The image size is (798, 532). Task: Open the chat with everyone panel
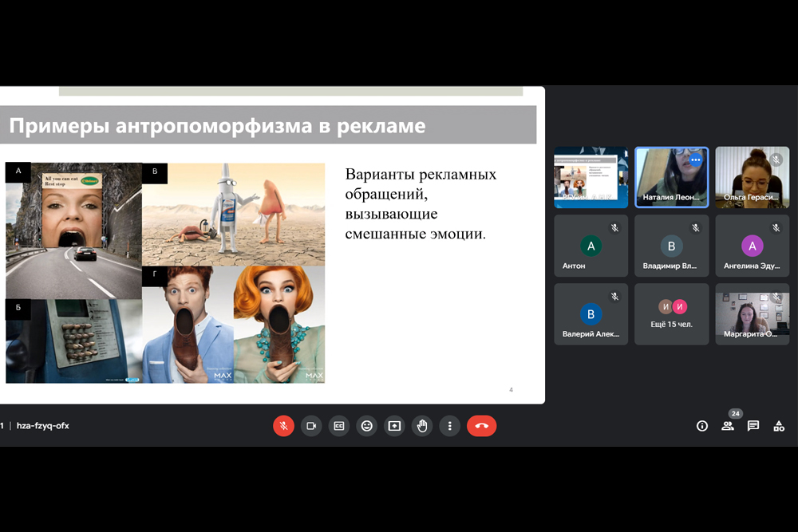pos(753,426)
